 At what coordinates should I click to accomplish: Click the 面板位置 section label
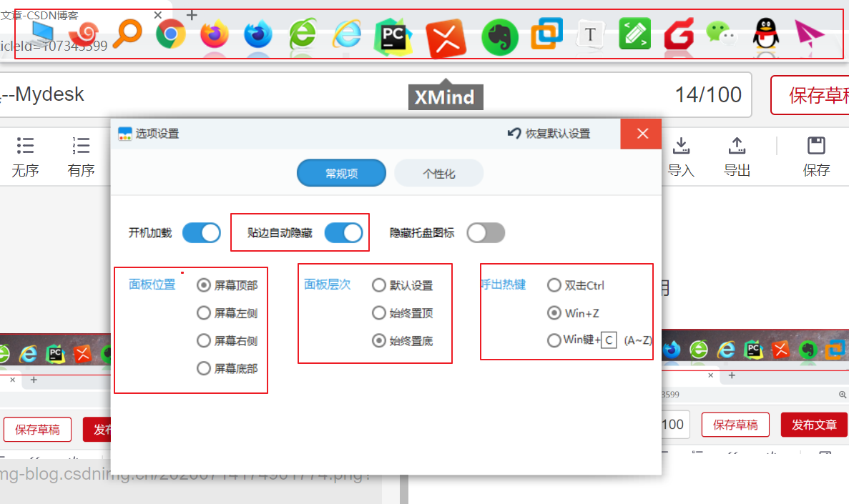tap(152, 285)
